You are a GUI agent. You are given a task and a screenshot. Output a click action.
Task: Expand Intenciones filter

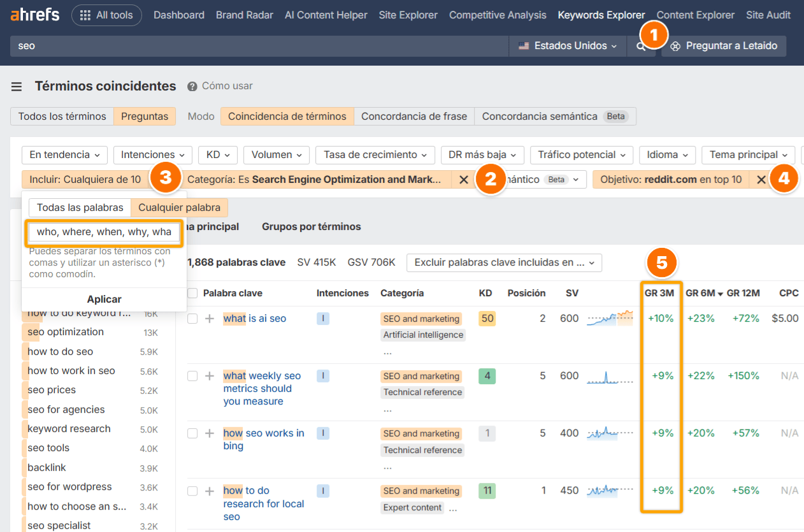(153, 155)
